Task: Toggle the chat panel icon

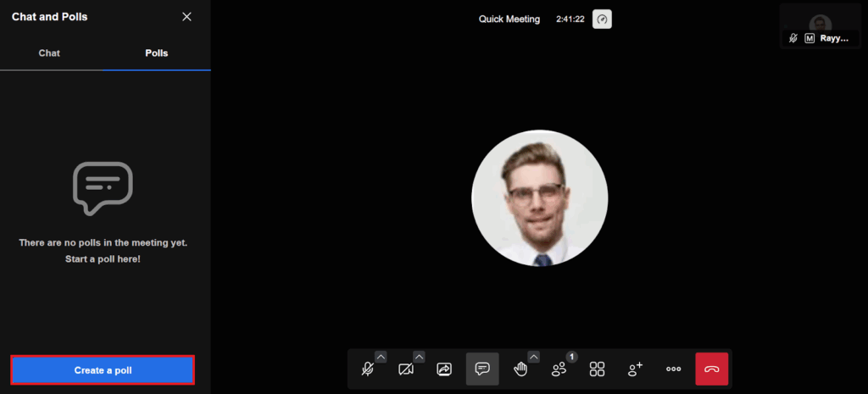Action: pos(482,369)
